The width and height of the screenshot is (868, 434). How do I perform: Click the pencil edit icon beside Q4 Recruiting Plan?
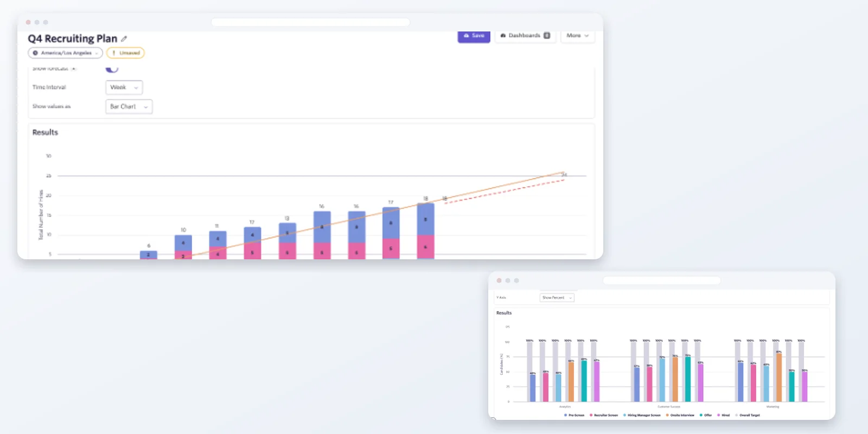(x=124, y=39)
